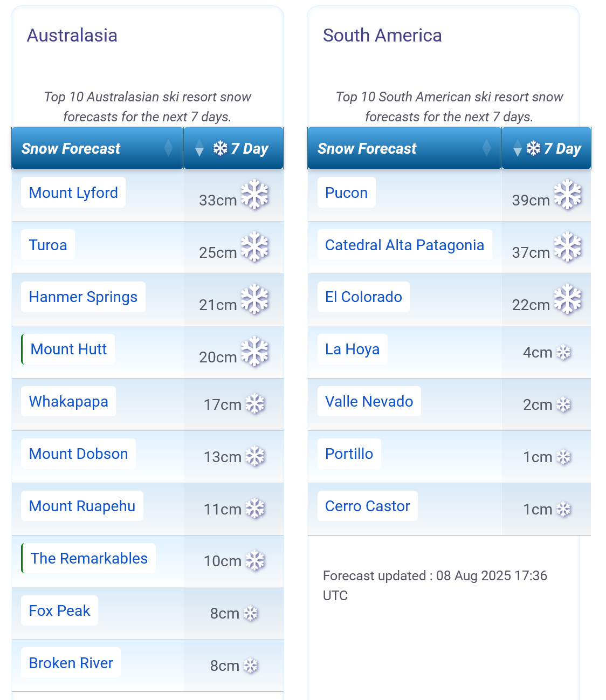Click the snowflake icon beside El Colorado's 22cm
The height and width of the screenshot is (700, 606).
[568, 299]
